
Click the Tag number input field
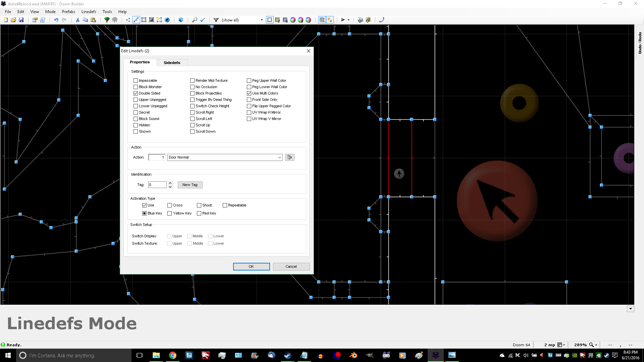pyautogui.click(x=157, y=185)
